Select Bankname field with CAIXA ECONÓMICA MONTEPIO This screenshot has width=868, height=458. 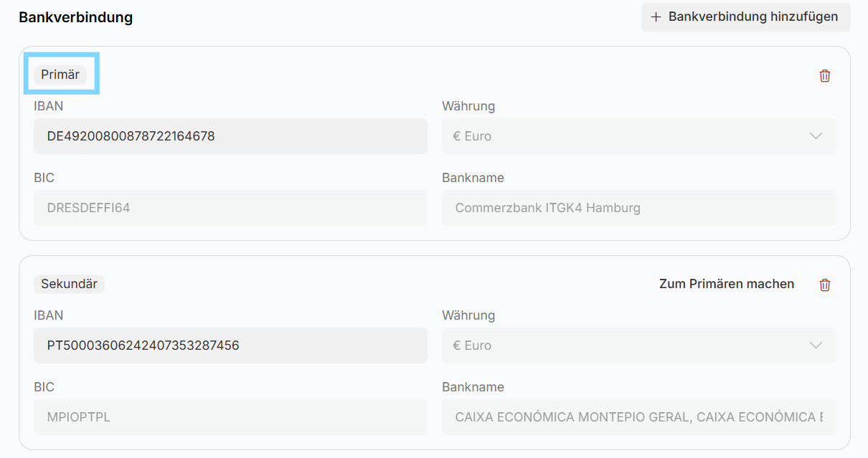638,417
